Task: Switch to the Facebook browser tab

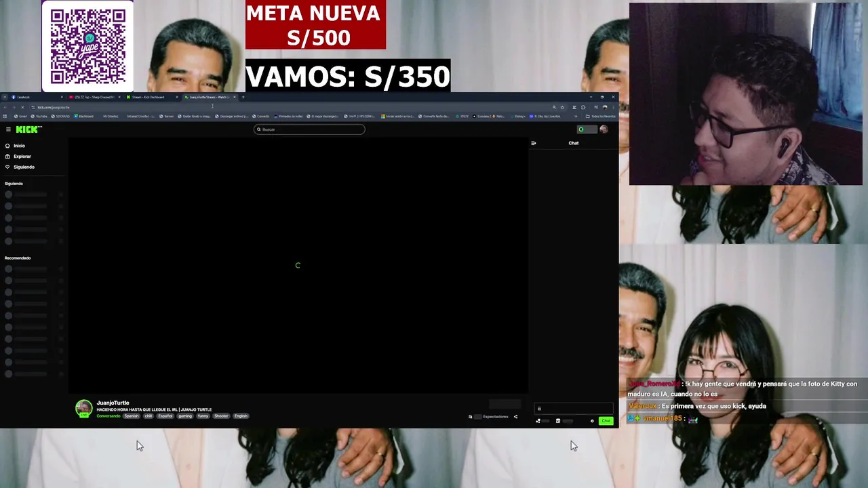Action: coord(37,97)
